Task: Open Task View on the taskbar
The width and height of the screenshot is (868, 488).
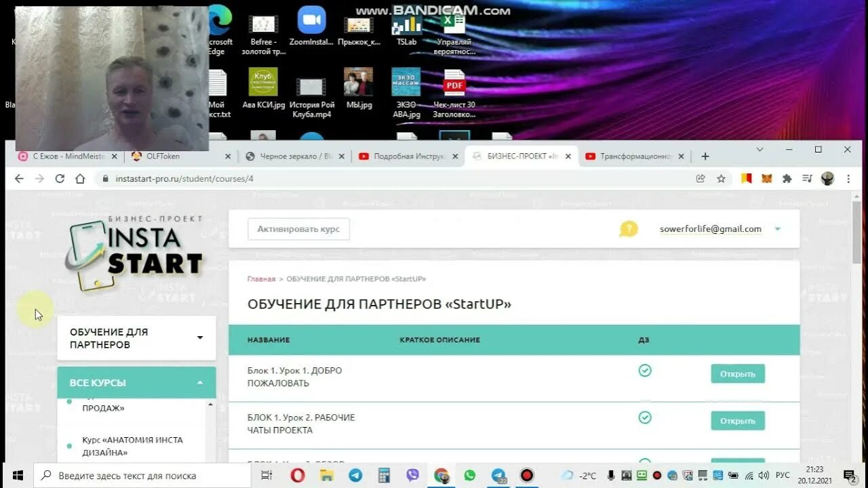Action: (267, 475)
